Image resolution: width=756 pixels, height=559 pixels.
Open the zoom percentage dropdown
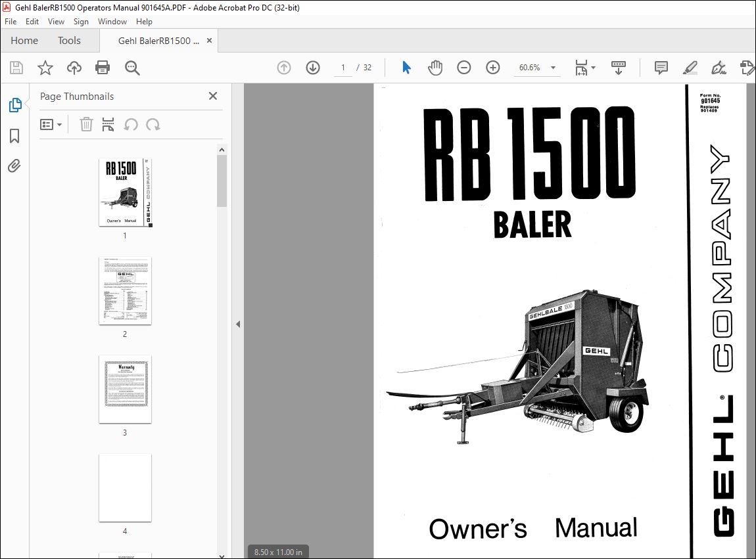(x=553, y=67)
